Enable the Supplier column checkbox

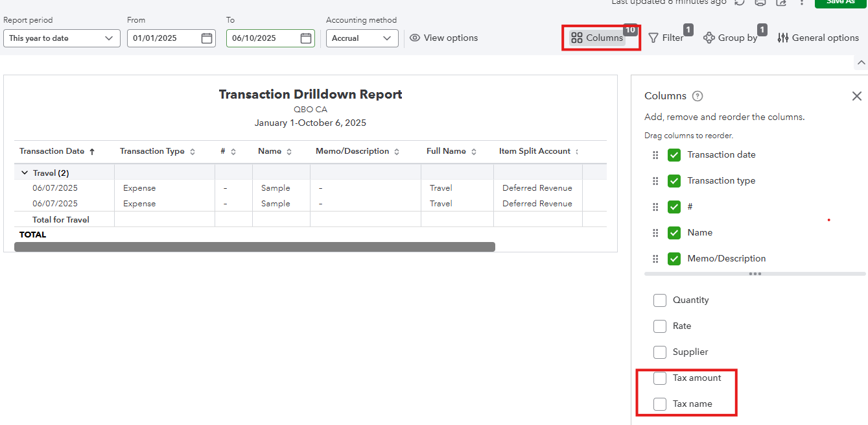660,352
